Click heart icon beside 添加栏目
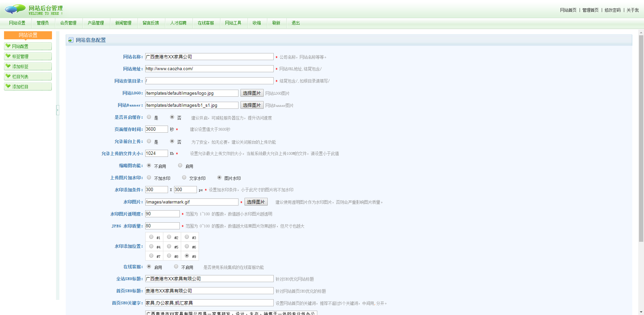The height and width of the screenshot is (315, 644). (8, 86)
